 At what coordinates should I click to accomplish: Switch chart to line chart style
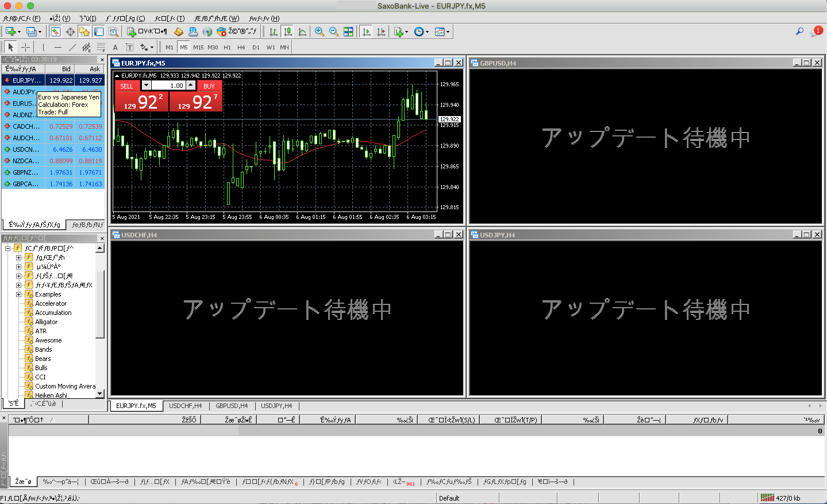click(x=302, y=32)
